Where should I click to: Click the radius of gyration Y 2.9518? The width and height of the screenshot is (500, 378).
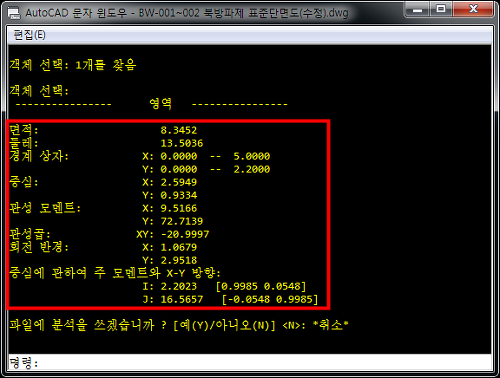(x=179, y=260)
